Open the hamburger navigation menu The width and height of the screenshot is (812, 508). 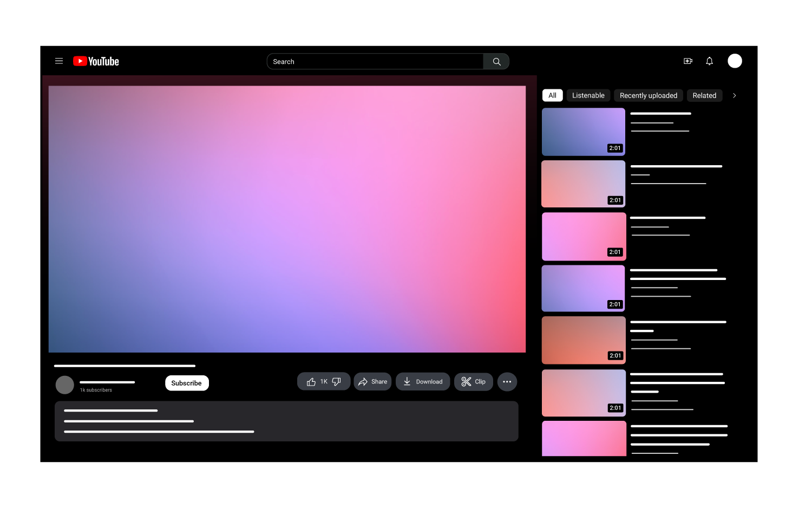58,61
